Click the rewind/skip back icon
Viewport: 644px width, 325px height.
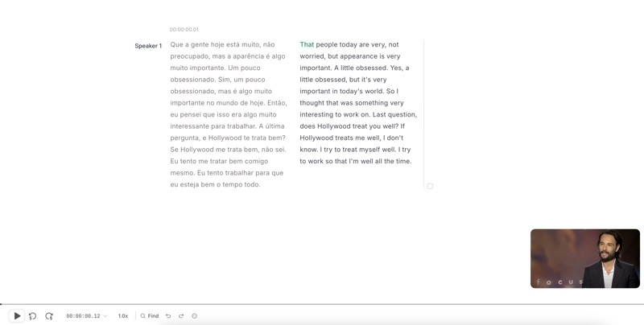[33, 316]
